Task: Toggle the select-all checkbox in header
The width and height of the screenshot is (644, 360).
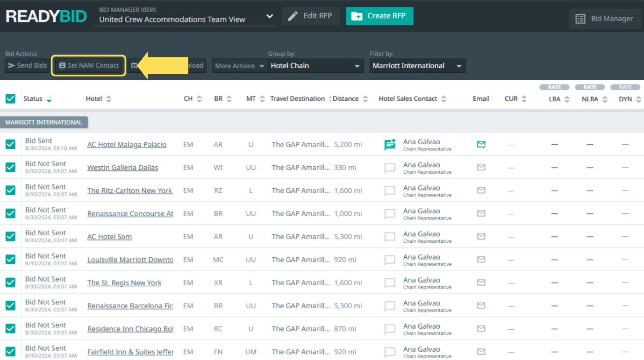Action: coord(10,99)
